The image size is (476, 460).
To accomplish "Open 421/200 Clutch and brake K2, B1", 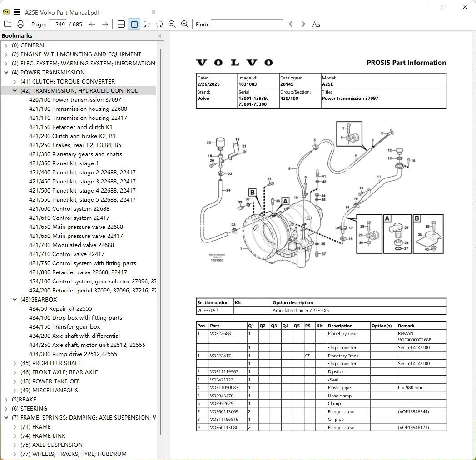I will coord(72,136).
